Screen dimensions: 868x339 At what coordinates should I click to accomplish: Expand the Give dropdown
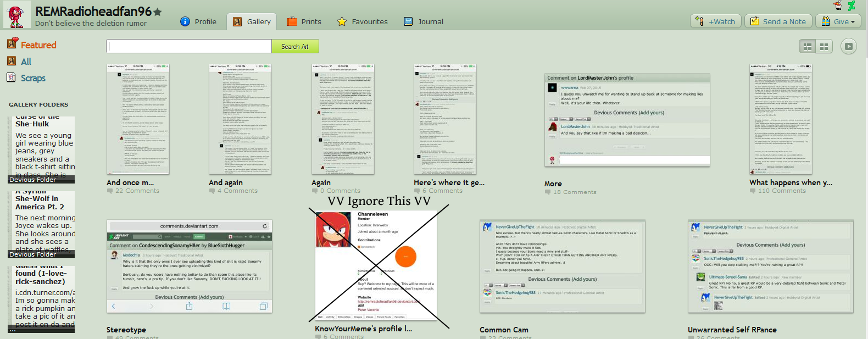pos(838,21)
